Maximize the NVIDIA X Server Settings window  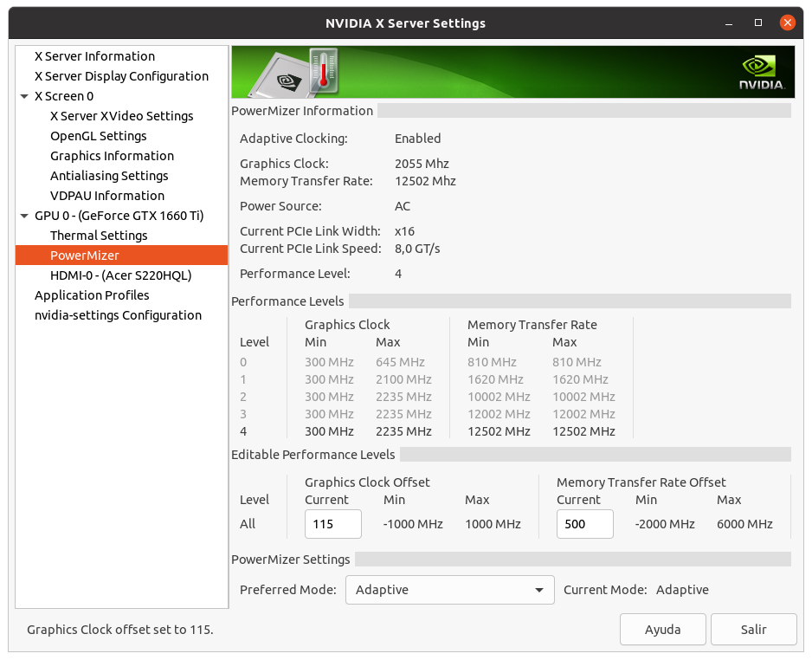coord(758,23)
